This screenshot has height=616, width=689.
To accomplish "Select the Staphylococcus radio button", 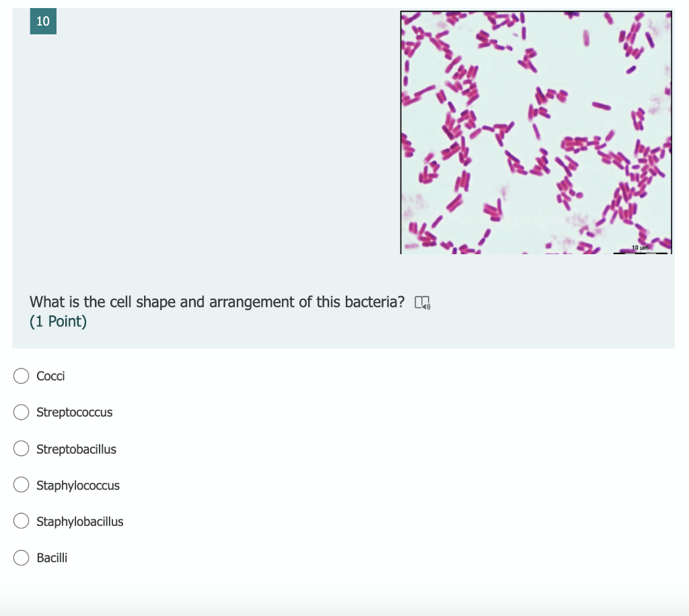I will point(21,485).
